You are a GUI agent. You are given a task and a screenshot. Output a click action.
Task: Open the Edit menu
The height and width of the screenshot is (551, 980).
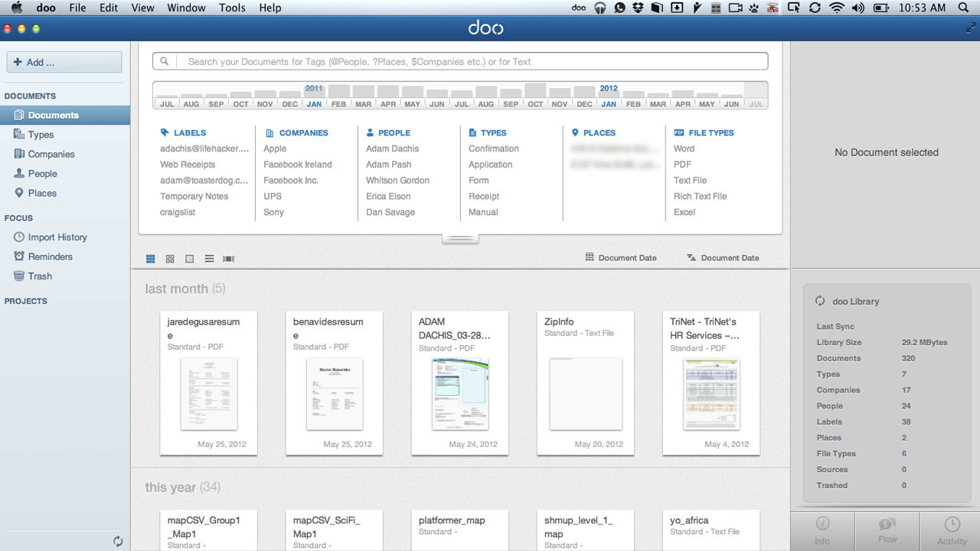pyautogui.click(x=109, y=8)
